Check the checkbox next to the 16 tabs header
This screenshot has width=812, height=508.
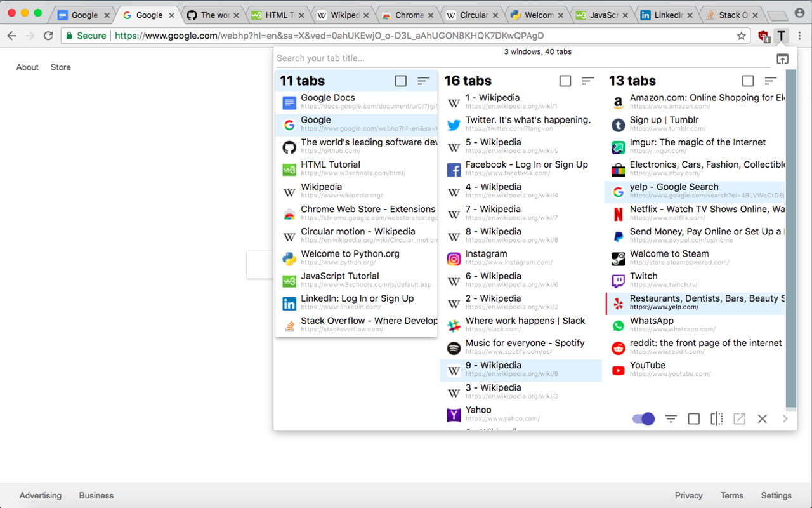click(x=565, y=81)
